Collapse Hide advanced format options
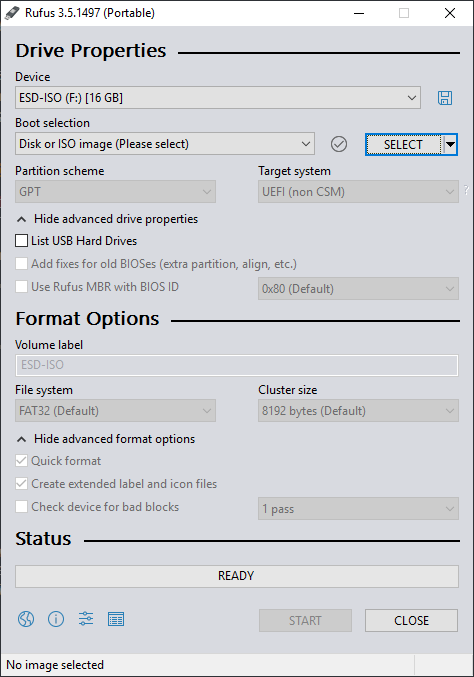474x677 pixels. (106, 439)
